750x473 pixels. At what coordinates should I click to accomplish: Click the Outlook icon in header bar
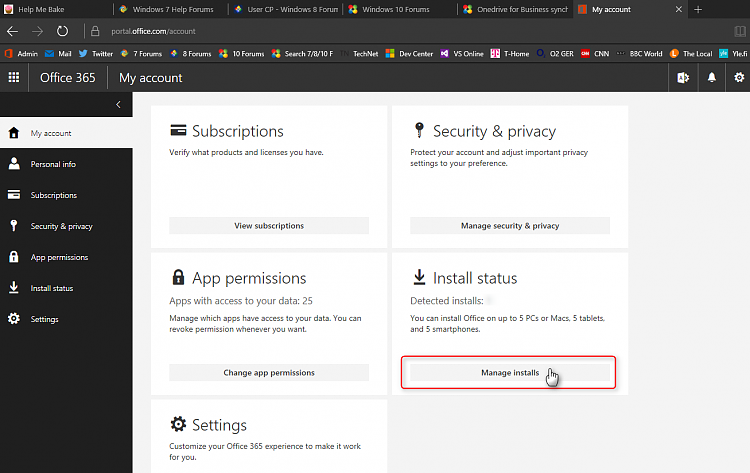(x=683, y=77)
